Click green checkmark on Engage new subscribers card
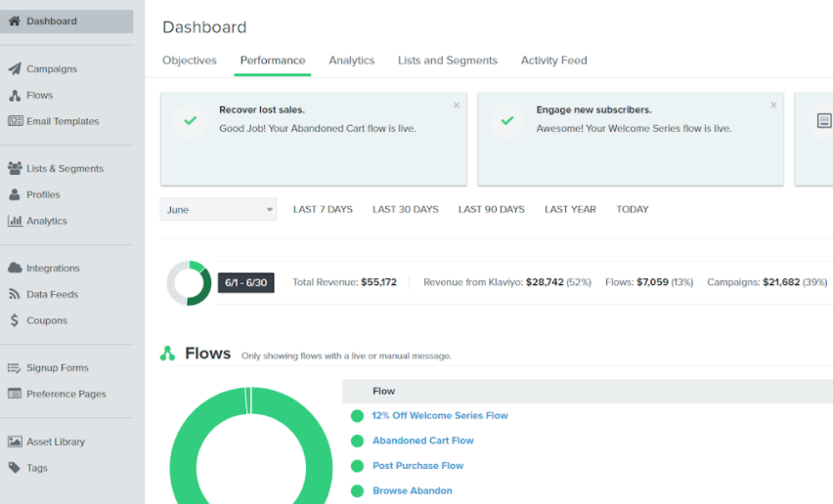The image size is (833, 504). click(507, 120)
